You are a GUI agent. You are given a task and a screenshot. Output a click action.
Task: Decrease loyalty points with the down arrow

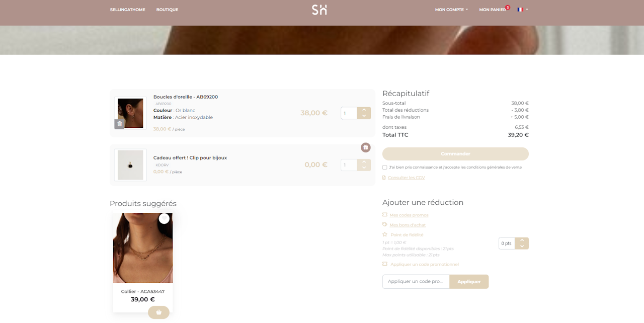pyautogui.click(x=522, y=246)
